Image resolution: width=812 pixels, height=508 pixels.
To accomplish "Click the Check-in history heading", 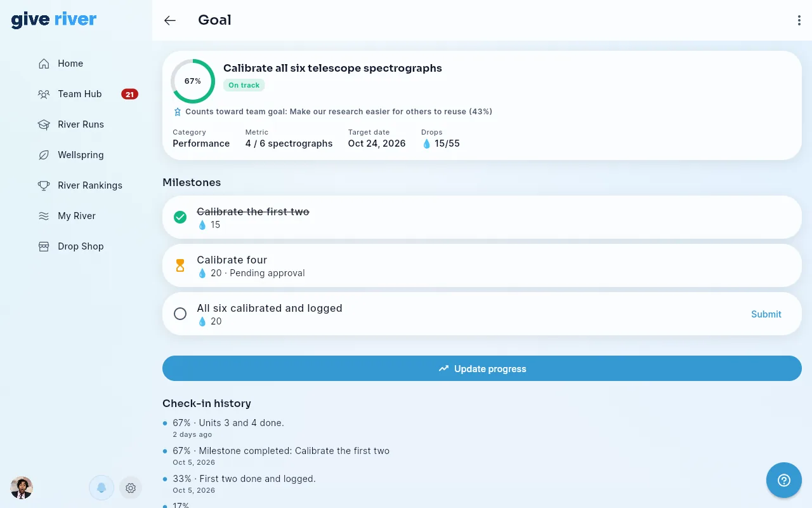I will (x=207, y=403).
